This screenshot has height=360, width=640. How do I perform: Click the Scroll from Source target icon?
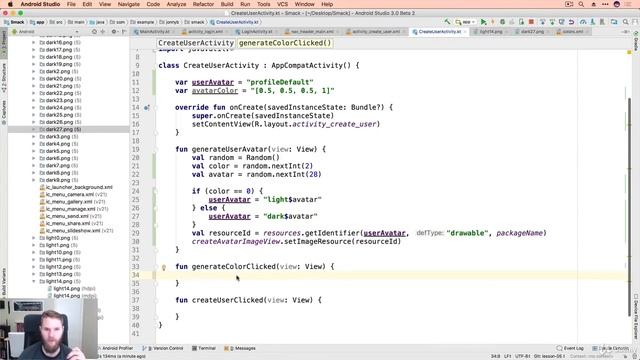point(94,31)
